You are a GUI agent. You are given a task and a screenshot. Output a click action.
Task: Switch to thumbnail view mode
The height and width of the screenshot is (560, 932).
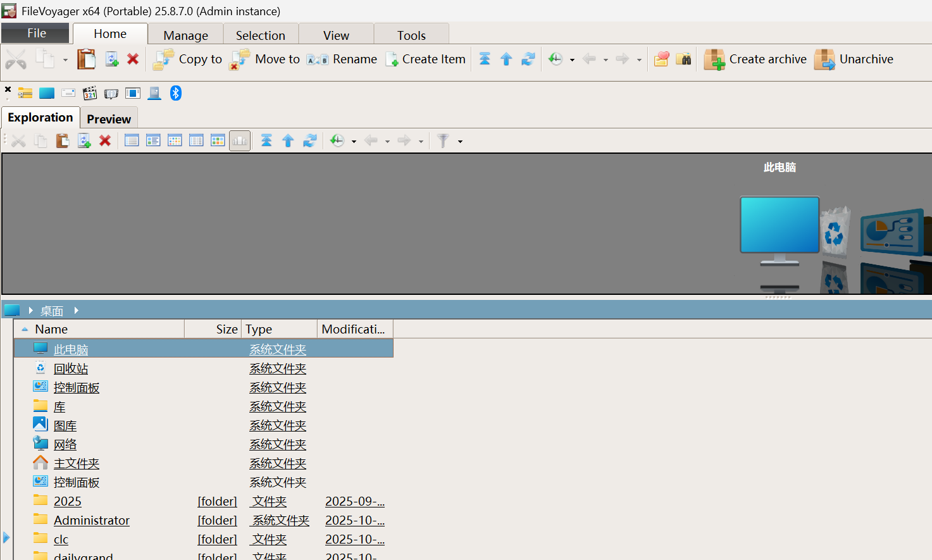pos(175,140)
